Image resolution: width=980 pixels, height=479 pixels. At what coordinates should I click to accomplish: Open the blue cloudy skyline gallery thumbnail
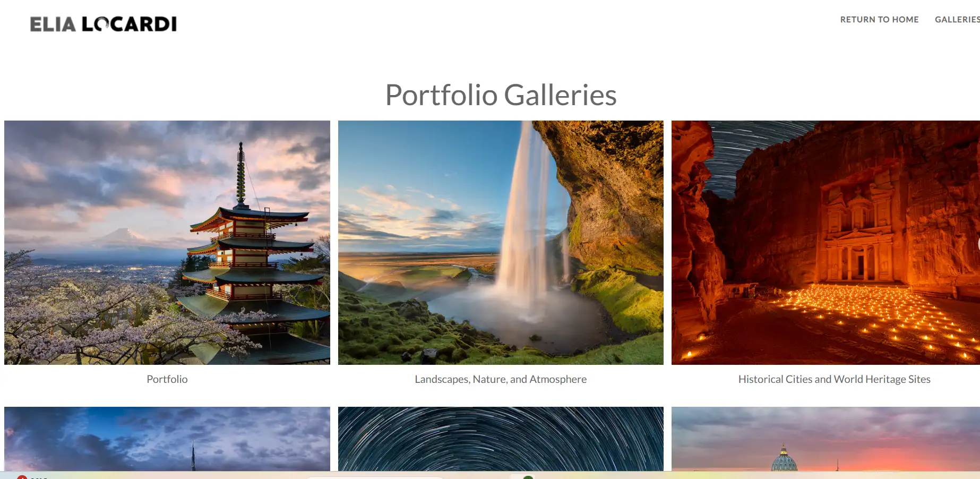[167, 439]
